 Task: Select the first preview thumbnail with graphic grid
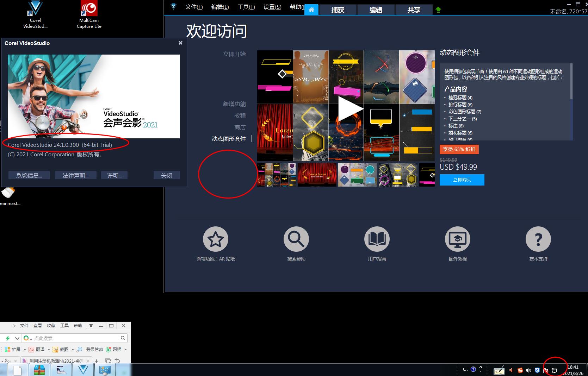pos(277,175)
